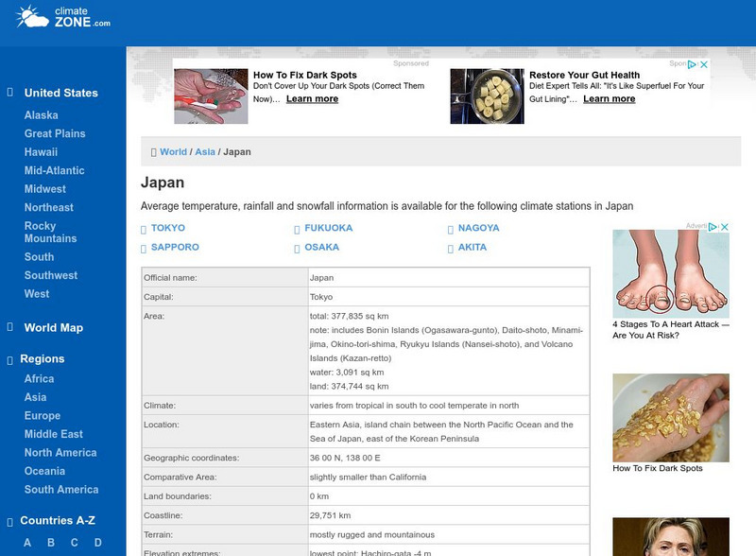
Task: Open Rocky Mountains region in sidebar
Action: coord(50,233)
